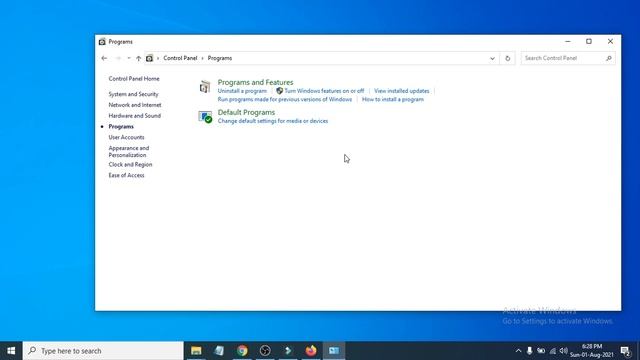Open User Accounts category
This screenshot has height=360, width=640.
[126, 138]
